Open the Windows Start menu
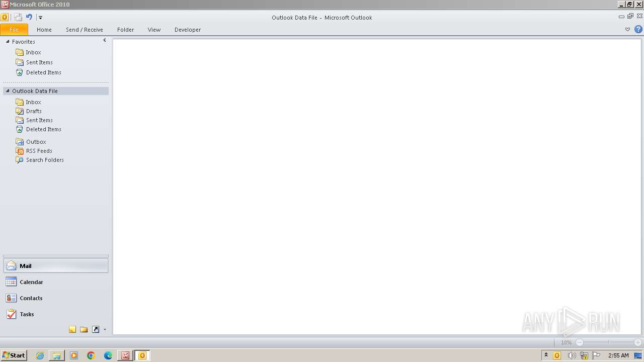Screen dimensions: 644x362 [14, 355]
